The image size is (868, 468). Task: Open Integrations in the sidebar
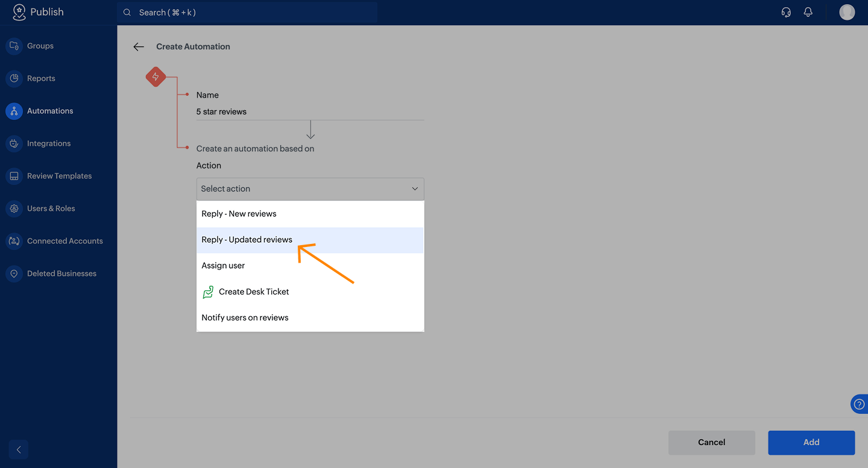pyautogui.click(x=58, y=143)
